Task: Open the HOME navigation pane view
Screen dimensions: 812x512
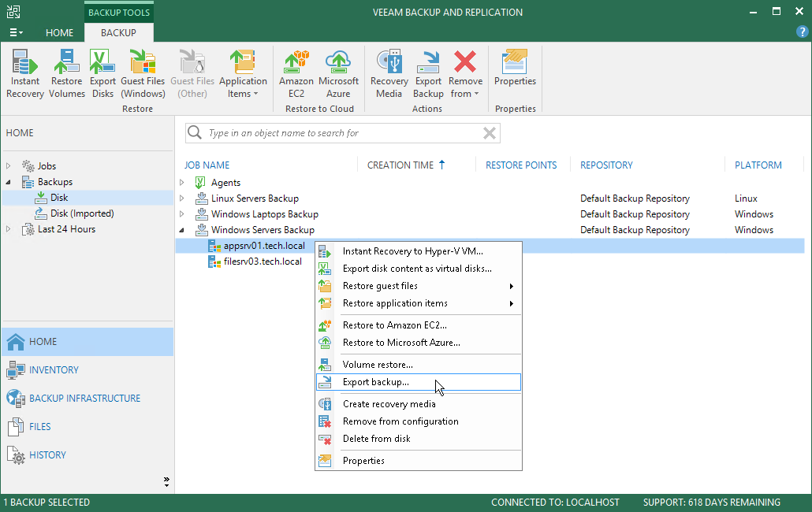Action: [88, 341]
